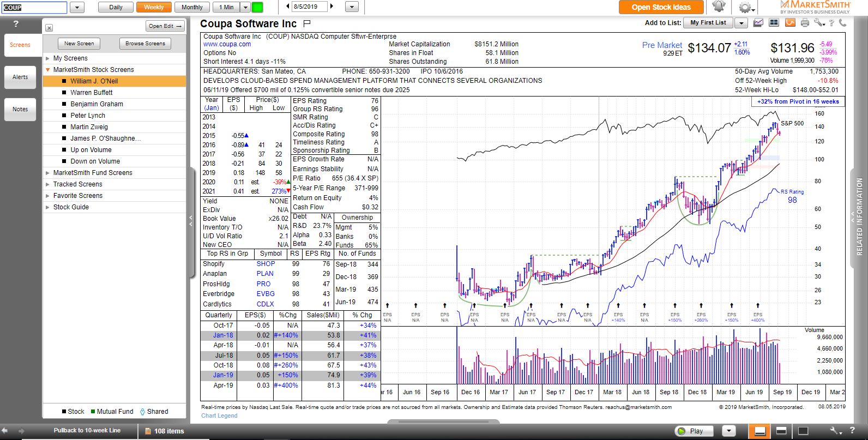This screenshot has height=440, width=868.
Task: Click the Browse Screens button
Action: coord(145,44)
